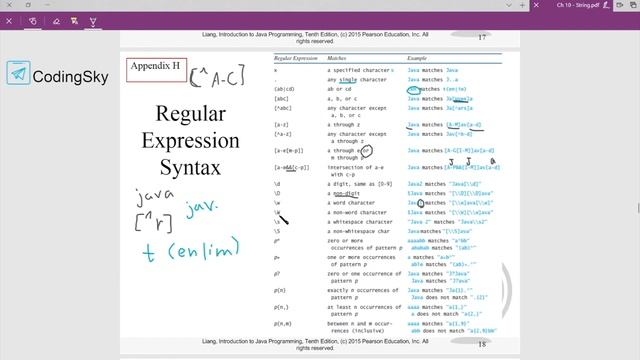Click 'Regular Expression' column header
Viewport: 640px width, 360px height.
(296, 58)
